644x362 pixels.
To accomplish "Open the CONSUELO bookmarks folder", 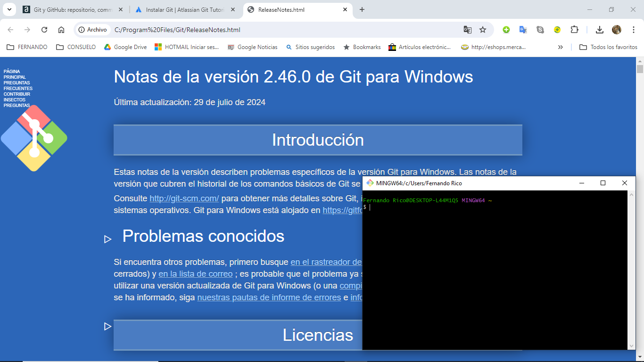I will point(76,47).
